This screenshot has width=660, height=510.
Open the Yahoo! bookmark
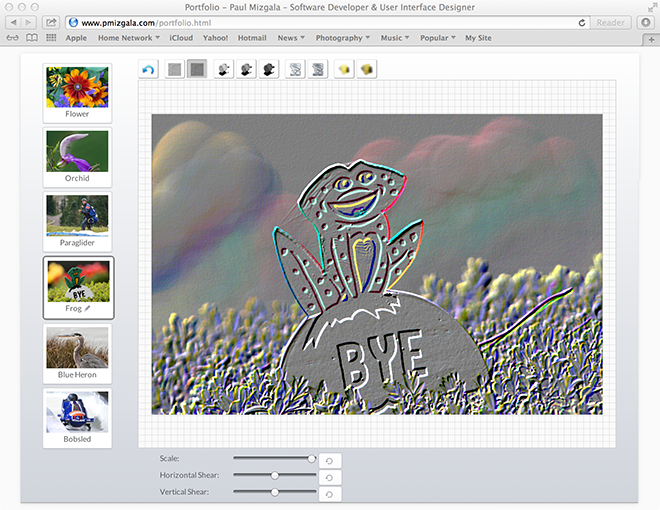pos(216,38)
